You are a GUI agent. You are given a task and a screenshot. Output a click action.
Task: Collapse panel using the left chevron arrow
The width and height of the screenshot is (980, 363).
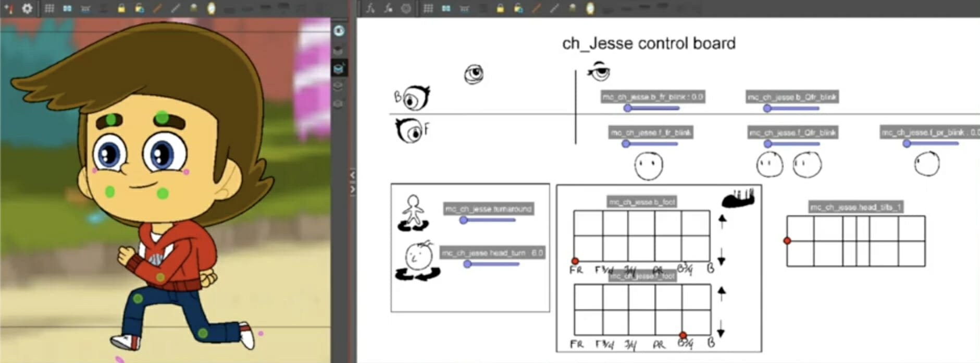click(x=353, y=175)
